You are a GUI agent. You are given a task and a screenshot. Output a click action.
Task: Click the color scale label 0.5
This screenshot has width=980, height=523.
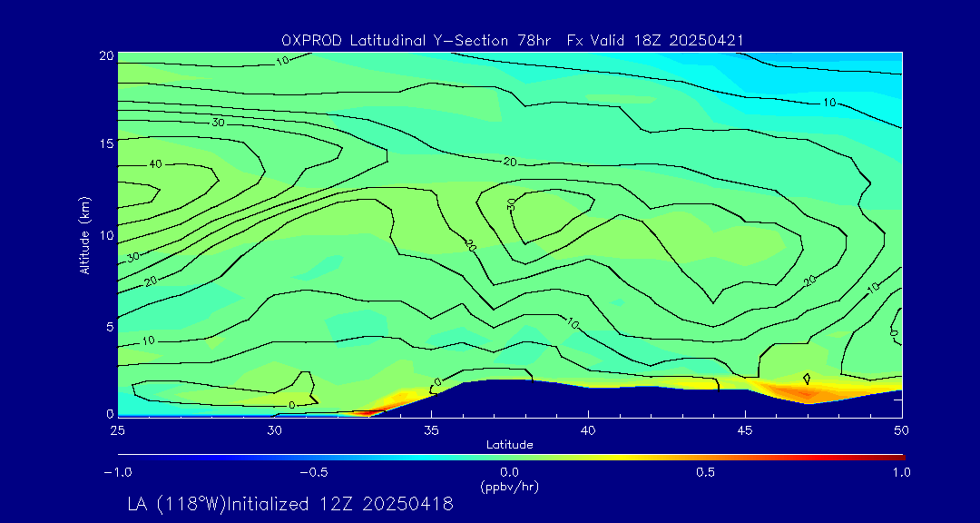pyautogui.click(x=706, y=472)
